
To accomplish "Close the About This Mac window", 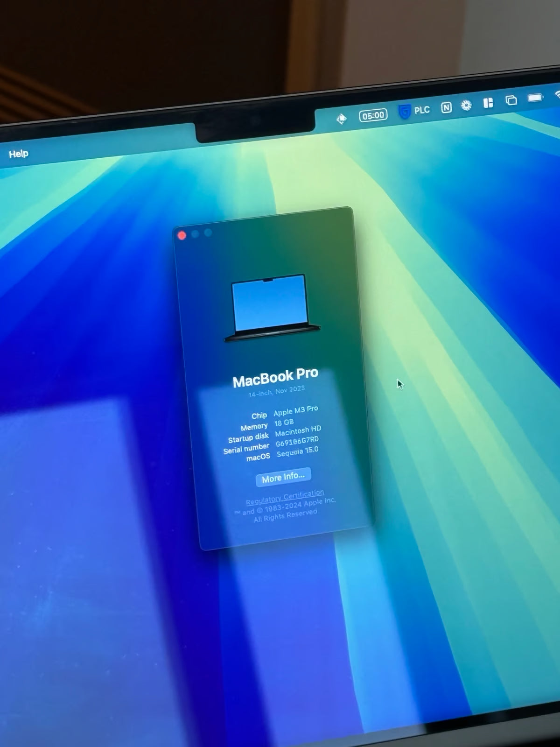I will point(182,235).
